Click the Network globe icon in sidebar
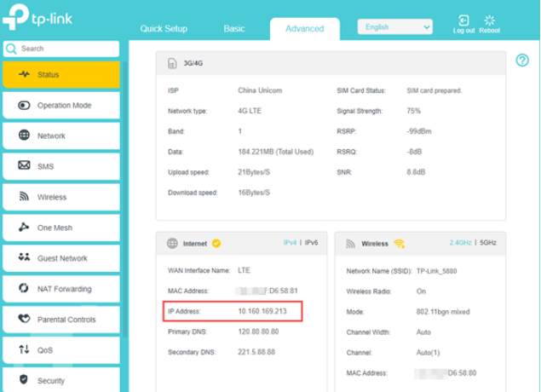 [24, 135]
